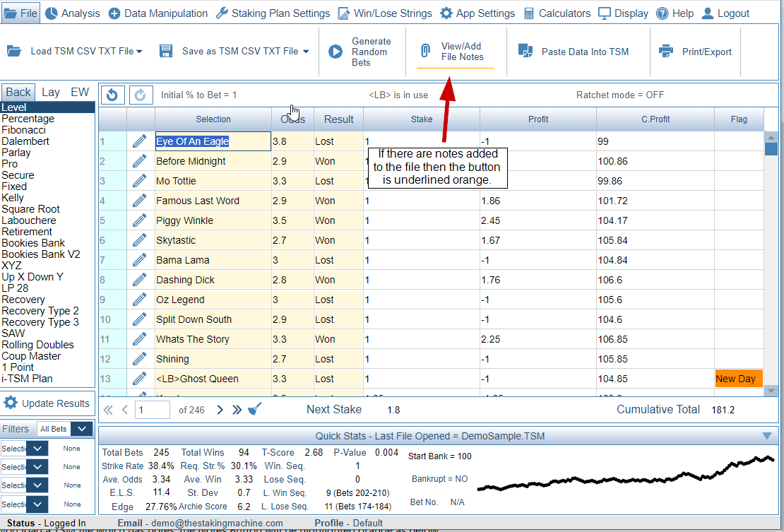
Task: Click the Print/Export printer icon
Action: 665,52
